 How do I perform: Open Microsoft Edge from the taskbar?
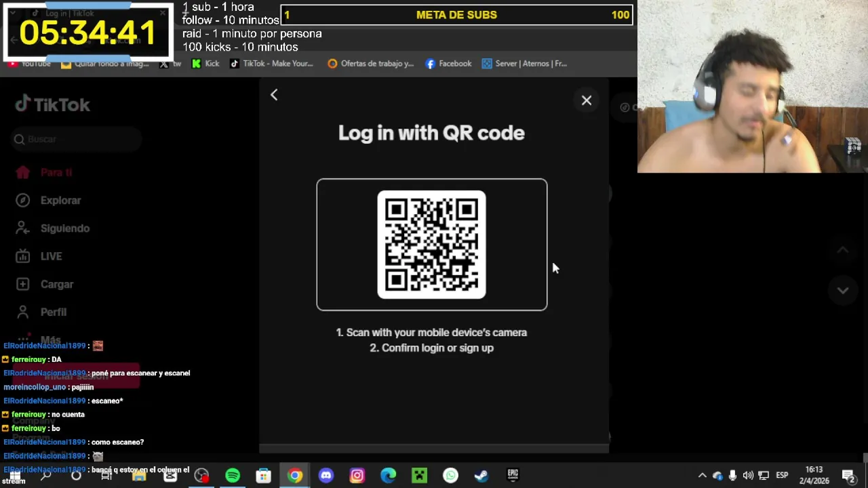[388, 476]
